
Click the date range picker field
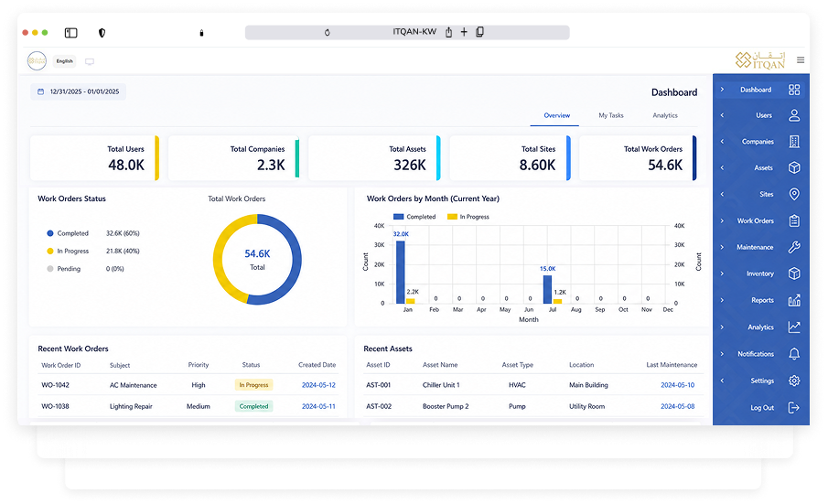(x=78, y=91)
